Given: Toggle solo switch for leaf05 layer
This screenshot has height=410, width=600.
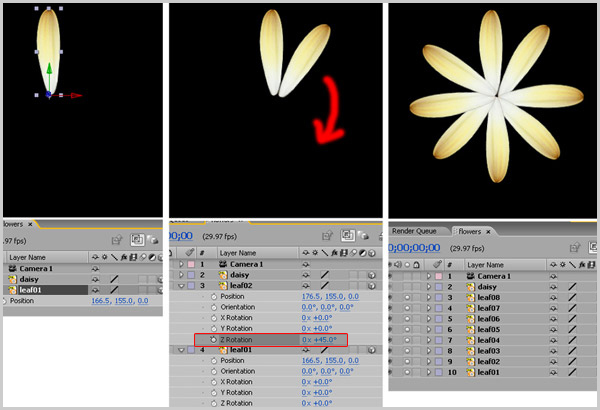Looking at the screenshot, I should click(408, 329).
